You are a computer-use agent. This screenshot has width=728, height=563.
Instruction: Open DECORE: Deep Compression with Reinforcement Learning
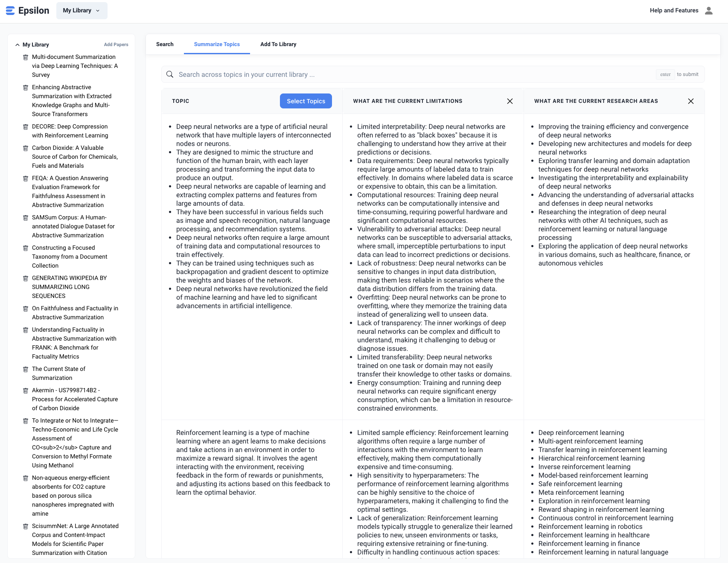click(70, 131)
